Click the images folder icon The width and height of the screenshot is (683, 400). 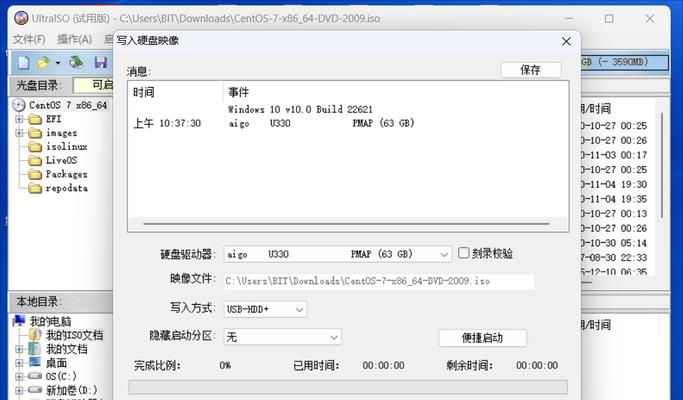click(35, 133)
